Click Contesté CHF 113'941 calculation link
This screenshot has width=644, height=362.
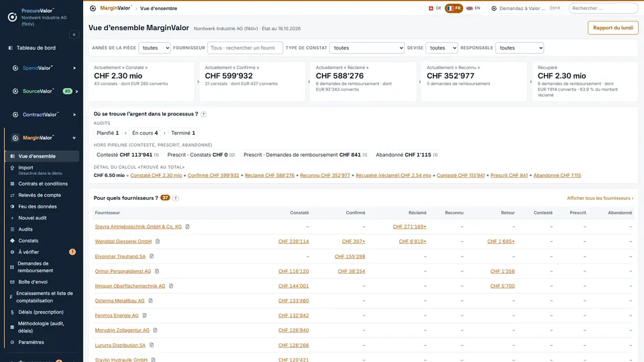(460, 175)
